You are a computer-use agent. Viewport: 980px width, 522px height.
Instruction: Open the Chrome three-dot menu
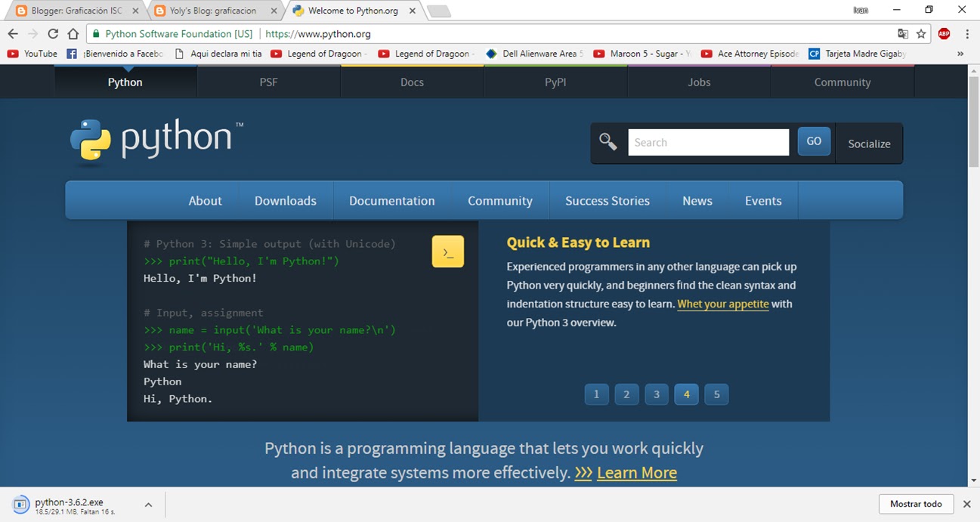point(967,34)
